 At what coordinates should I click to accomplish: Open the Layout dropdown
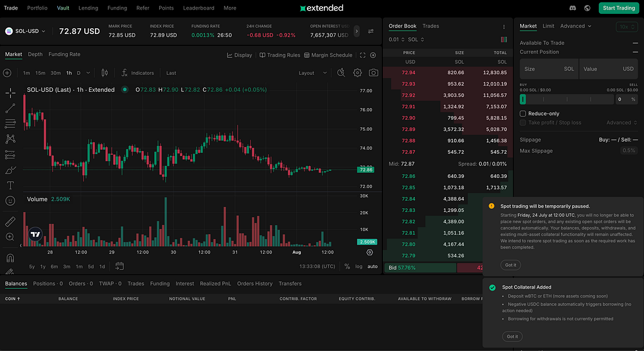coord(313,73)
